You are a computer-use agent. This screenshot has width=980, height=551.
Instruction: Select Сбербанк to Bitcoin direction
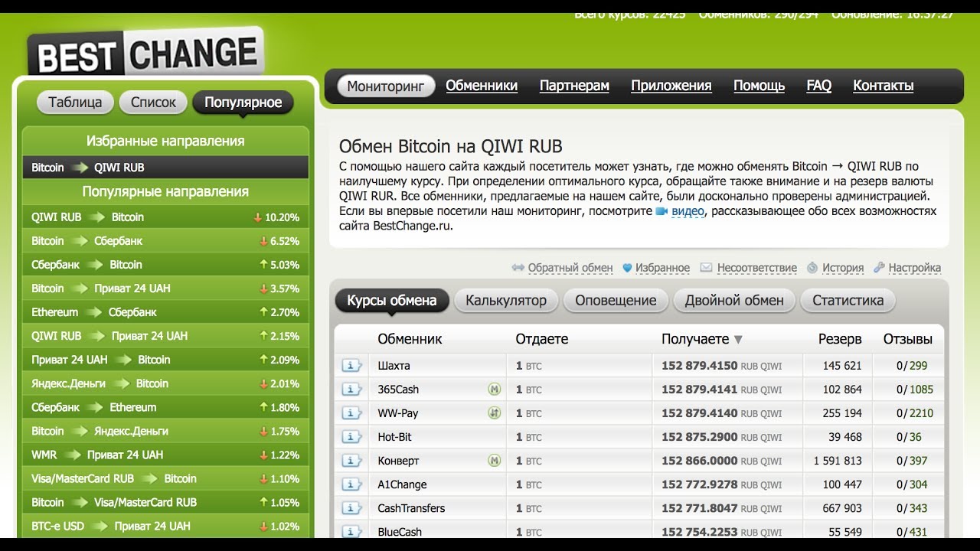pos(165,265)
